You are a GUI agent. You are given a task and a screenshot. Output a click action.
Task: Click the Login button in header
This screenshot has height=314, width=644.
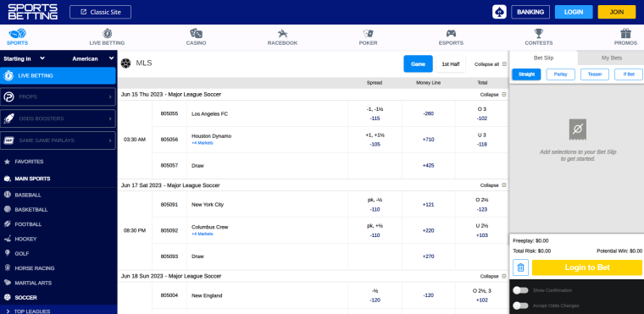574,12
